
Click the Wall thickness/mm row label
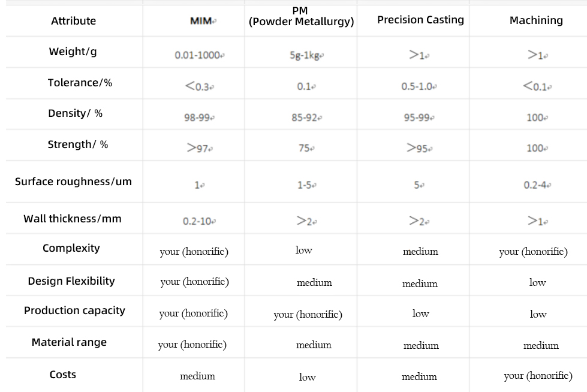point(73,219)
